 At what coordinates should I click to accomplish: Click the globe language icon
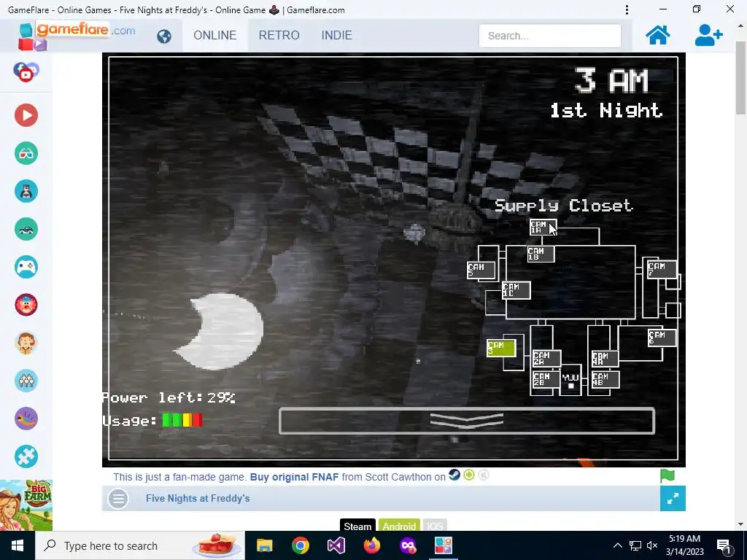pos(164,36)
